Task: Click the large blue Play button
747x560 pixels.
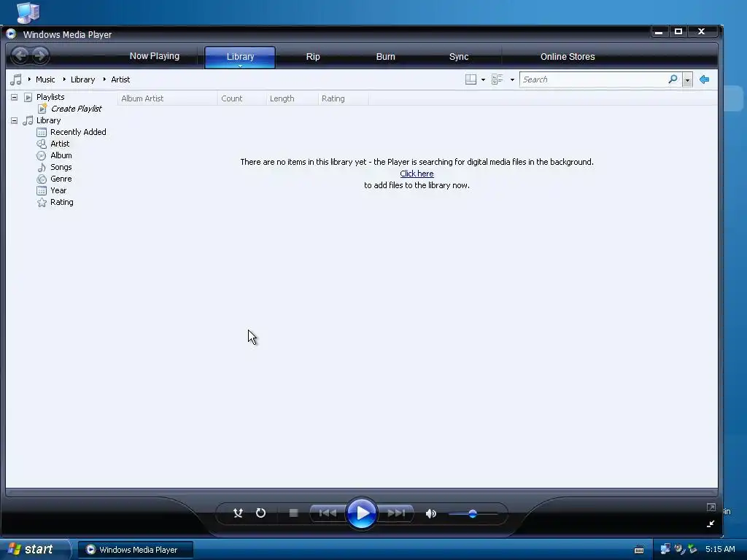Action: (362, 513)
